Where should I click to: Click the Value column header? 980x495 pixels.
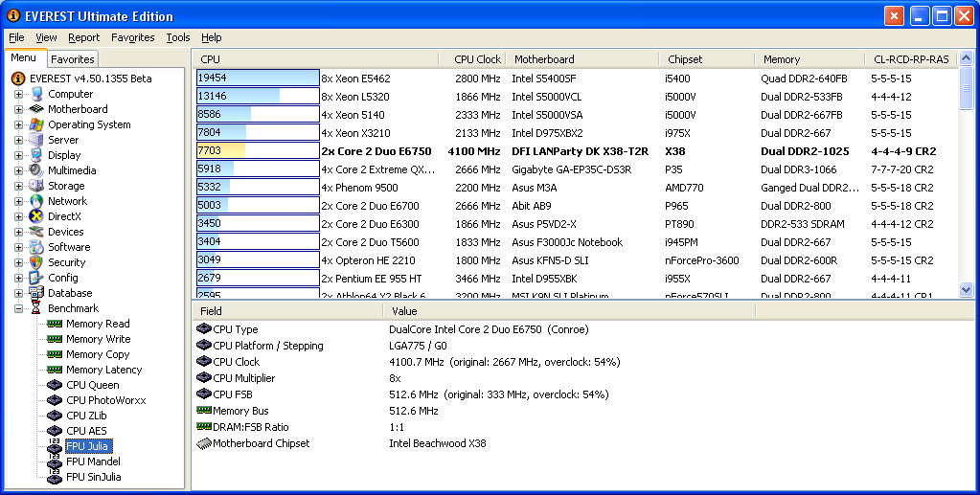(x=569, y=310)
